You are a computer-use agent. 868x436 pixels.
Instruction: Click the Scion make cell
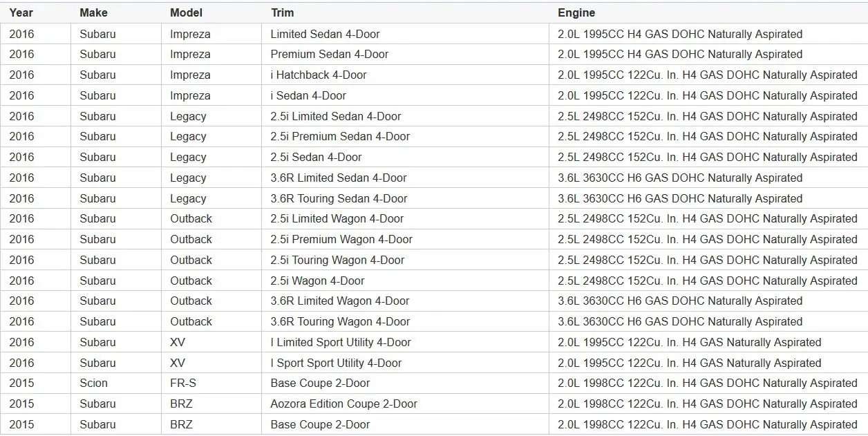[x=116, y=383]
